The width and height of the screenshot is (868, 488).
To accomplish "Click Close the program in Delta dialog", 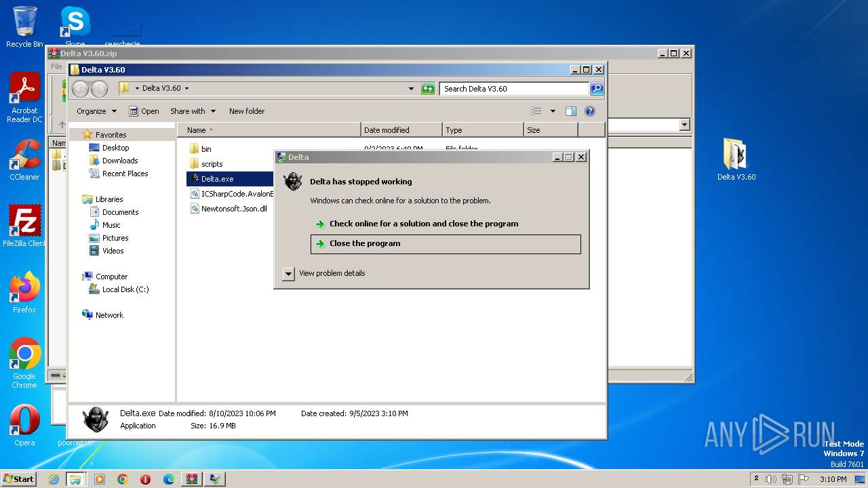I will point(446,244).
